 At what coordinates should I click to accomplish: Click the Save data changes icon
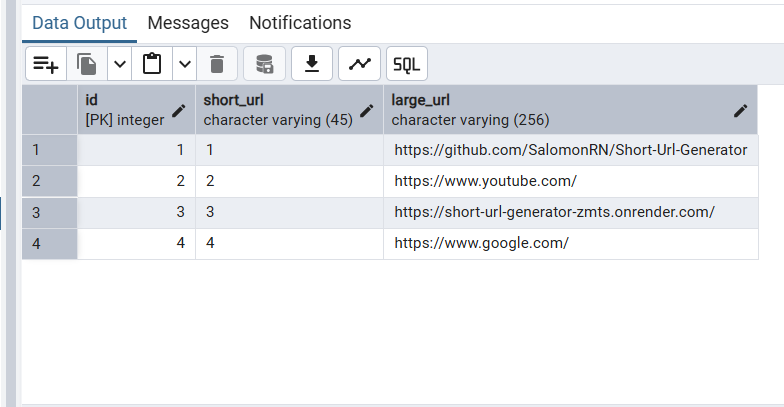click(264, 64)
